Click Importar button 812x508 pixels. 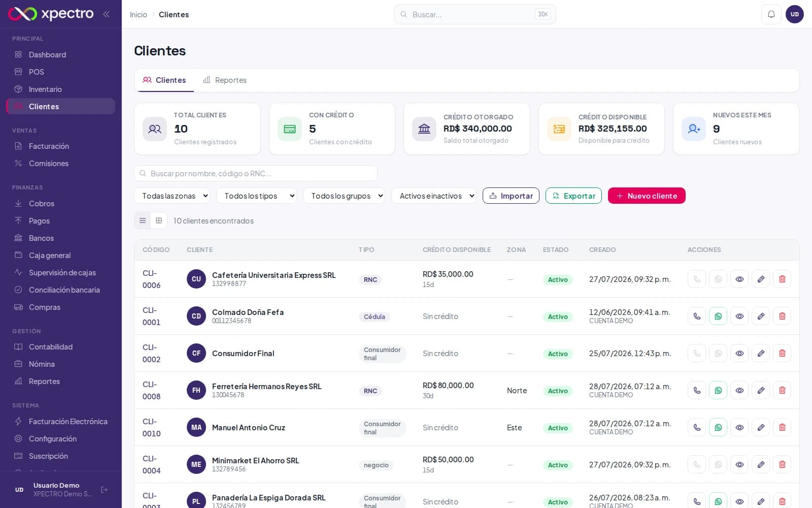[x=511, y=196]
